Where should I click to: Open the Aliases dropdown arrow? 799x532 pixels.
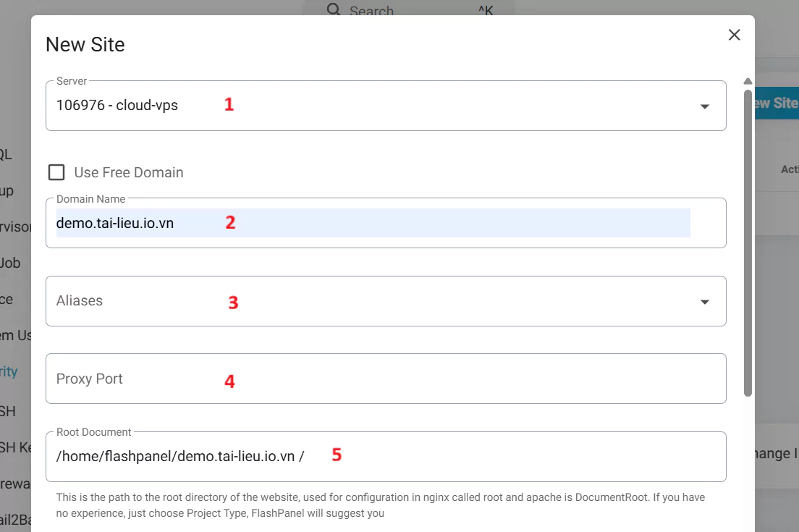(x=704, y=302)
